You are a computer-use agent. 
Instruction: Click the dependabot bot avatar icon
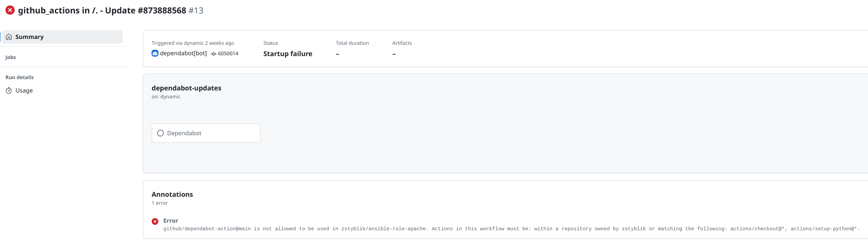pos(155,53)
